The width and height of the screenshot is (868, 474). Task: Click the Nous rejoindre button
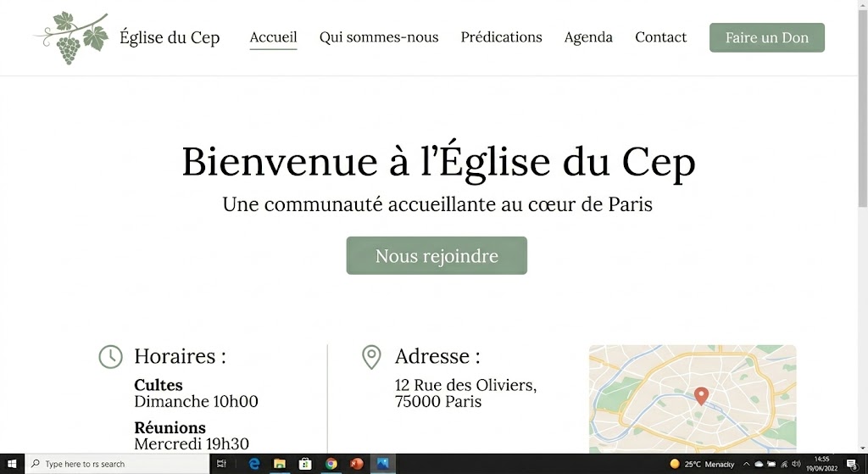[x=437, y=255]
